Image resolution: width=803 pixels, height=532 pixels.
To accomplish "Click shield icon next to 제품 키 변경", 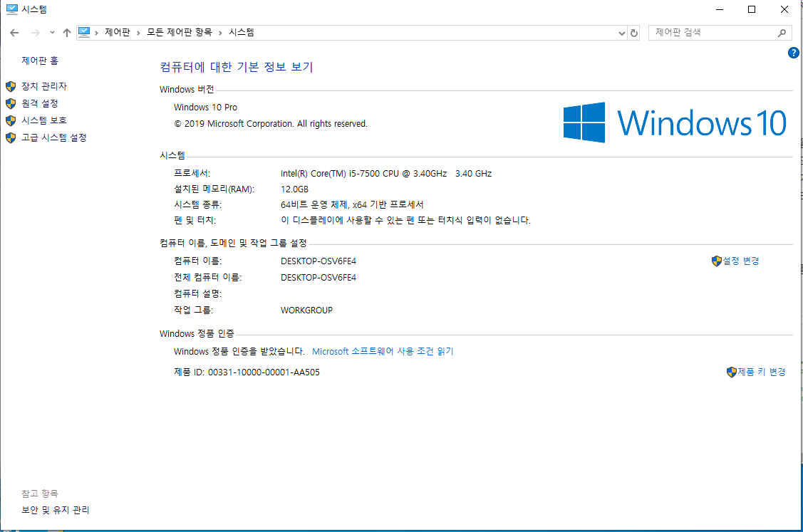I will [x=731, y=372].
